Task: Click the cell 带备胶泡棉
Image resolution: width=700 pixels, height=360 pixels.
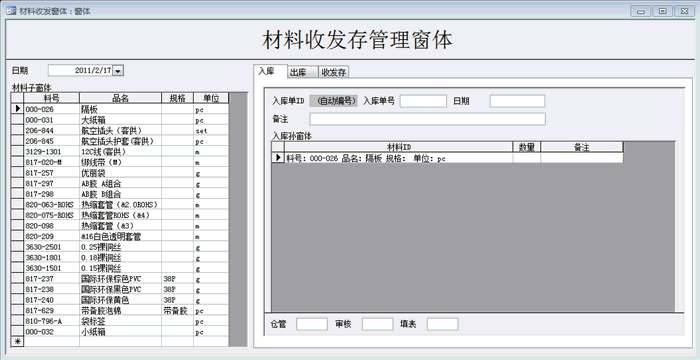Action: click(121, 310)
